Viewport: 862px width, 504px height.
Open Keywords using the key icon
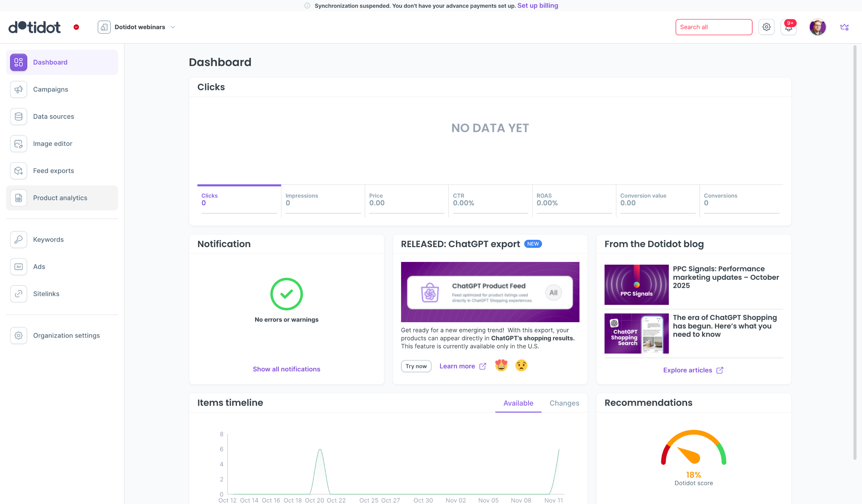pyautogui.click(x=19, y=239)
